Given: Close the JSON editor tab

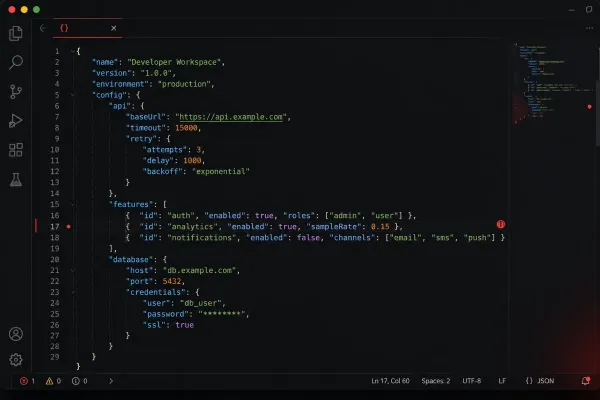Looking at the screenshot, I should click(x=114, y=28).
